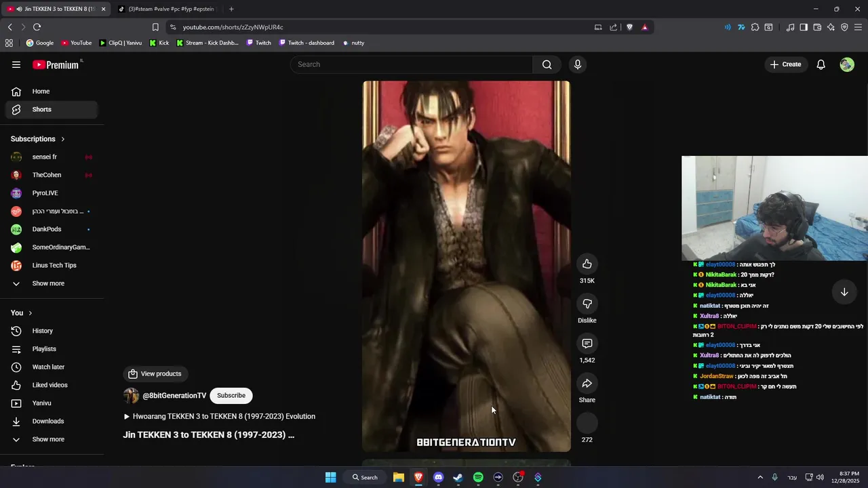Open Brave VPN shield icon
This screenshot has height=488, width=868.
click(844, 27)
